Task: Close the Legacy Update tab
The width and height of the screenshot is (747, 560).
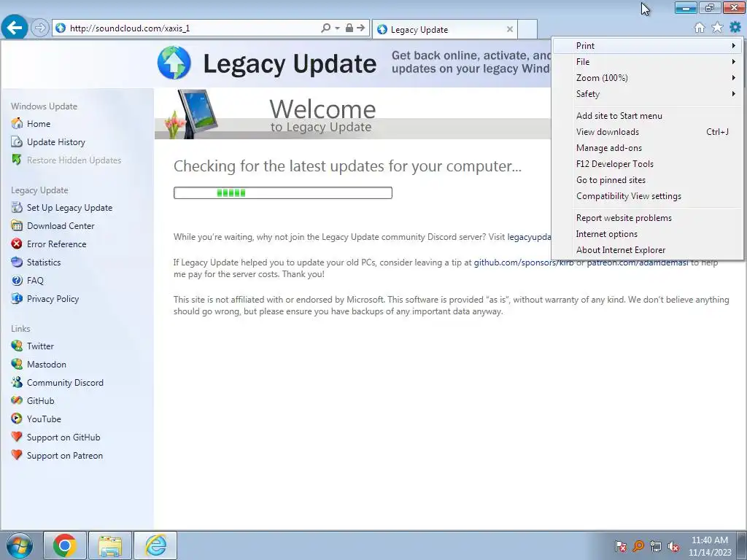Action: pyautogui.click(x=510, y=29)
